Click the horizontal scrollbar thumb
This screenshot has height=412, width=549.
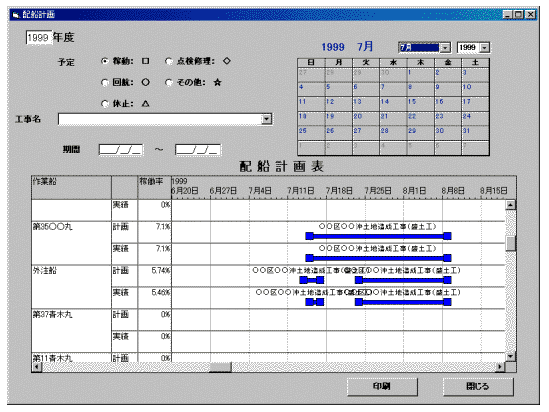[x=220, y=367]
